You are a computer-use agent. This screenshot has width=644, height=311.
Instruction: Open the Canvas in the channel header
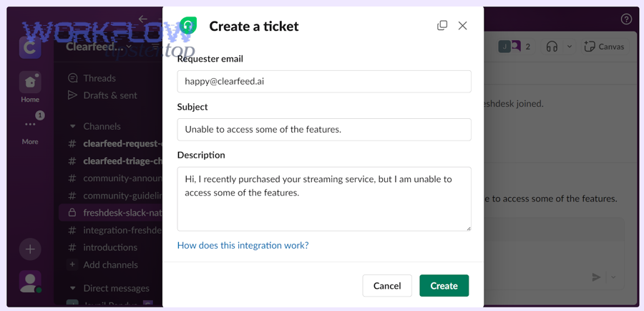point(604,47)
